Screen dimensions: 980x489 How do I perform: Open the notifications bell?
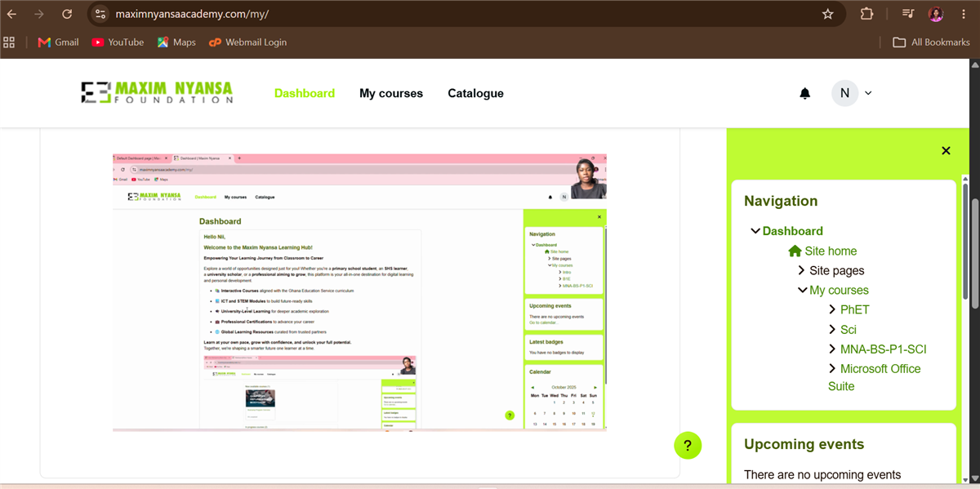click(805, 93)
